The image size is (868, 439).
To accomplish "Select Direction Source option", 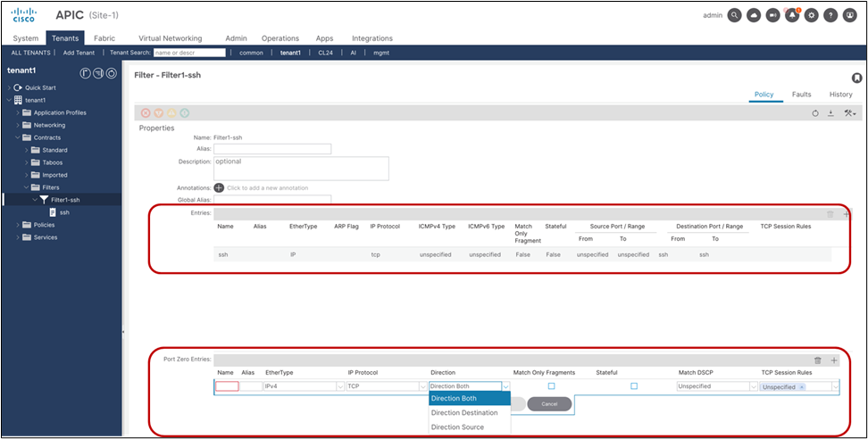I will pos(470,427).
